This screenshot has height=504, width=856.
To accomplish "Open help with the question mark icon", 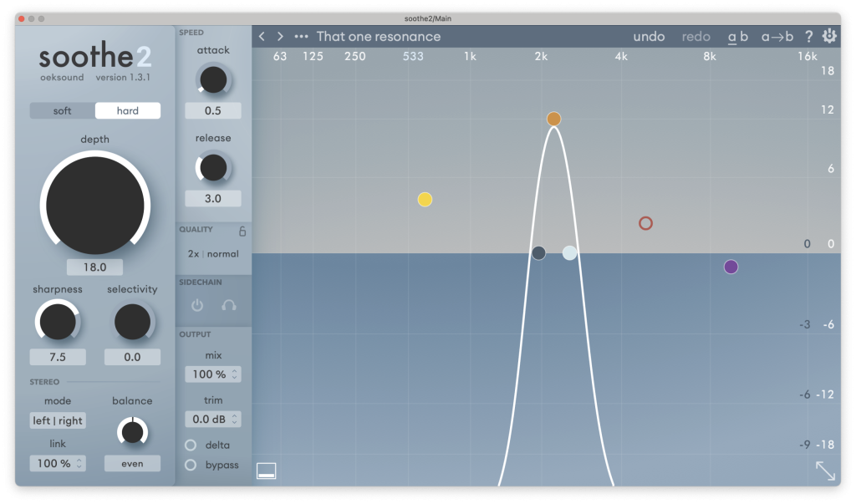I will click(808, 37).
